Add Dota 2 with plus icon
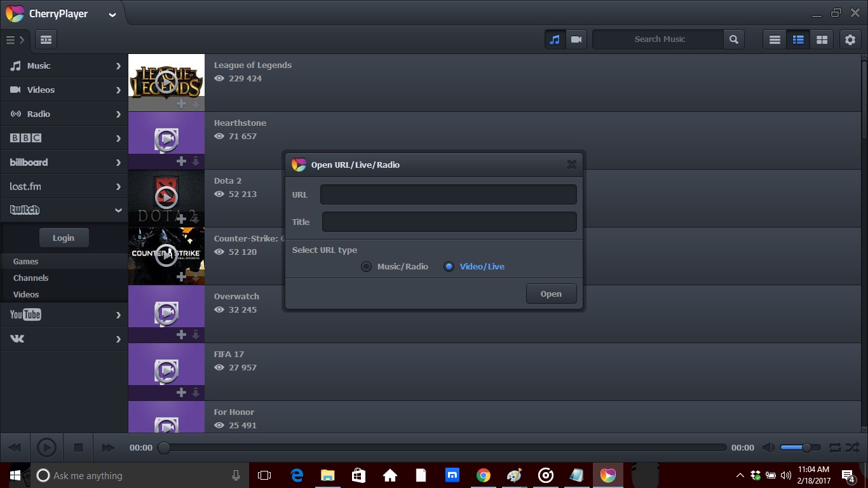The width and height of the screenshot is (868, 488). pyautogui.click(x=181, y=219)
